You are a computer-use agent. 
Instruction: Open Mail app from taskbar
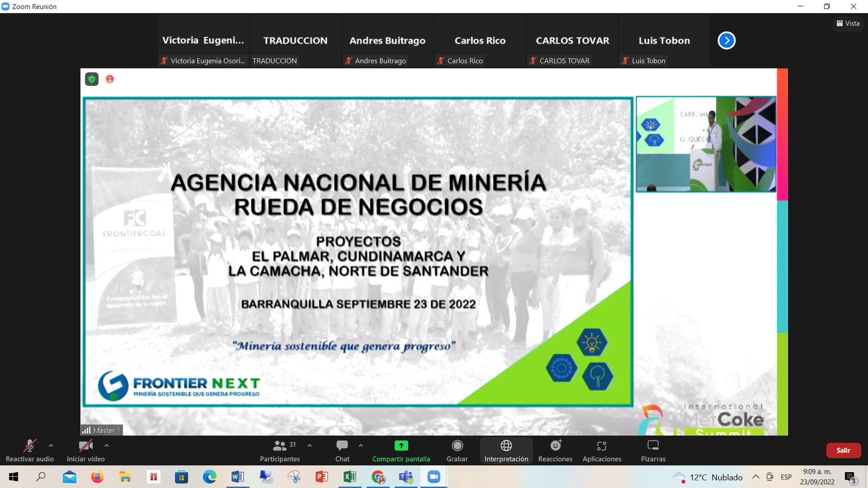pos(70,477)
